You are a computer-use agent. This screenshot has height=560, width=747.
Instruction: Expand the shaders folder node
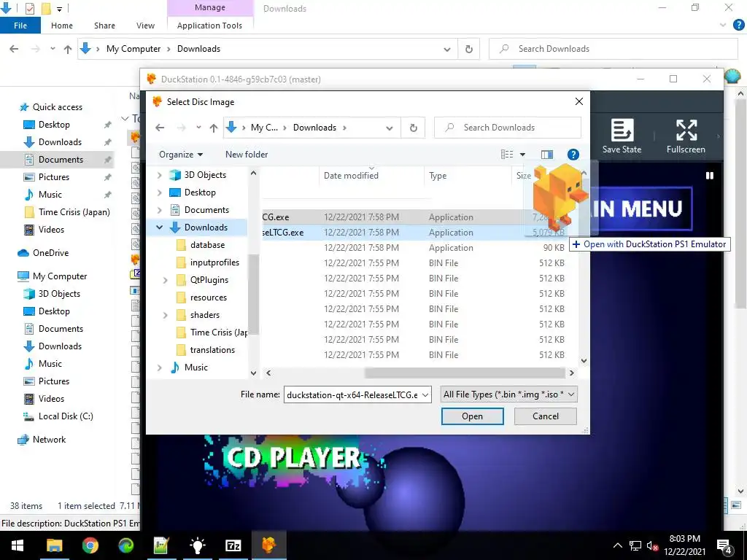[x=166, y=315]
